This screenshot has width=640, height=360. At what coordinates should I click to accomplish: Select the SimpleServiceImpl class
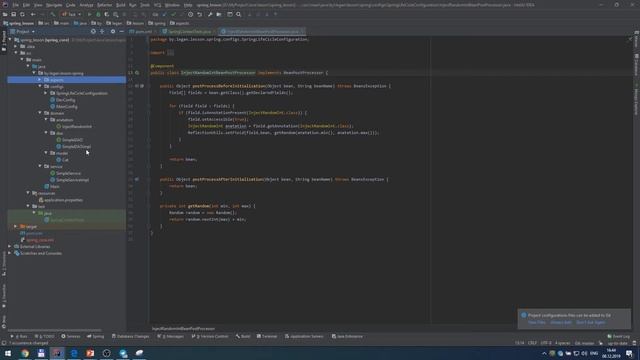(x=69, y=180)
